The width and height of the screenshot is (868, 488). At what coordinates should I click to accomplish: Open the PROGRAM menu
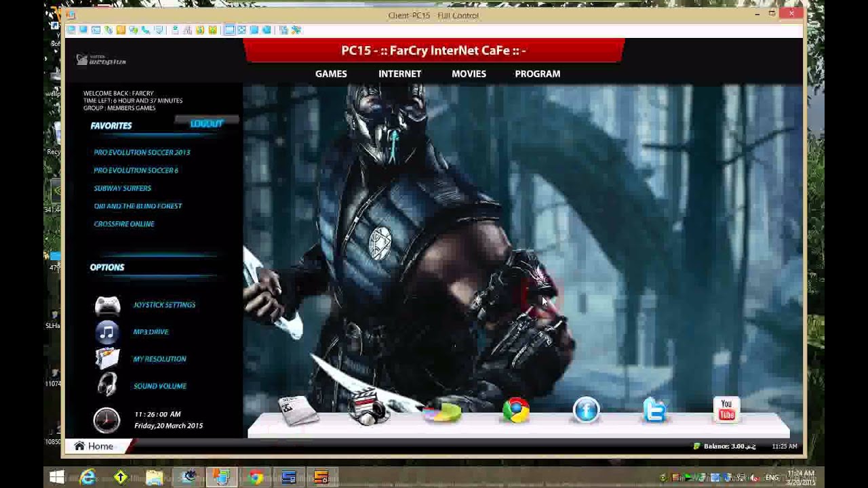click(x=538, y=74)
